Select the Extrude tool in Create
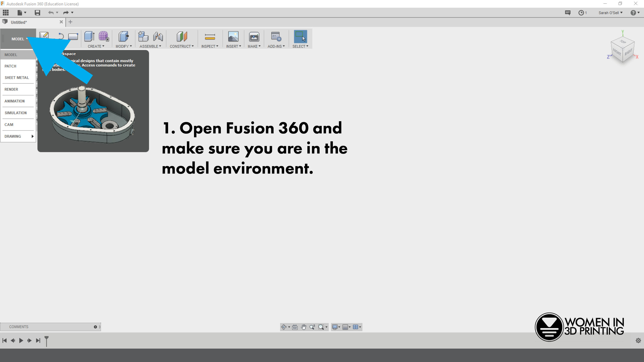The image size is (644, 362). tap(89, 37)
